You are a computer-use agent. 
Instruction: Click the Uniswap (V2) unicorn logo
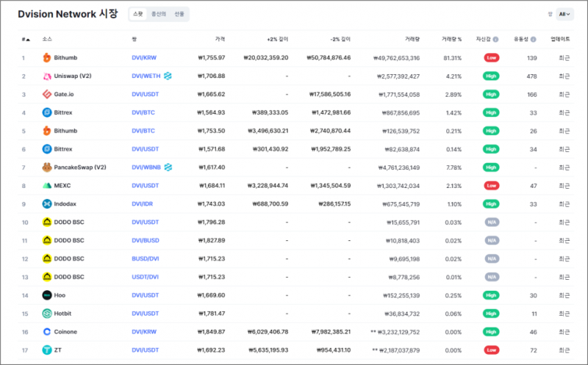point(47,76)
